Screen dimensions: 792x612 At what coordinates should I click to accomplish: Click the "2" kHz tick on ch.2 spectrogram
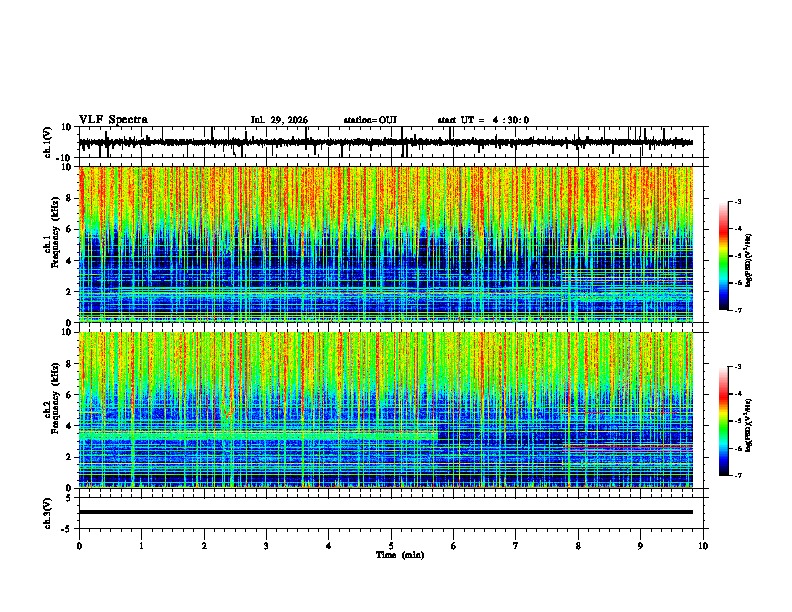69,457
